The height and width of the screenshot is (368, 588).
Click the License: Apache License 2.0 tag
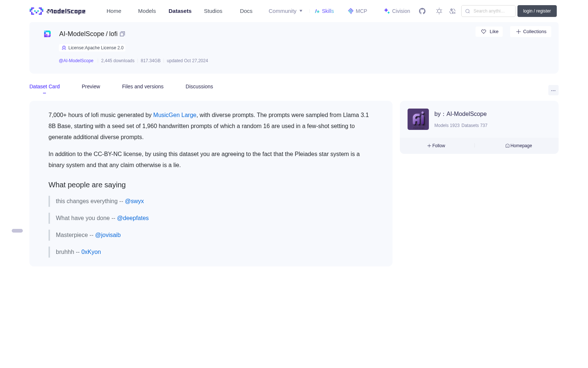92,48
